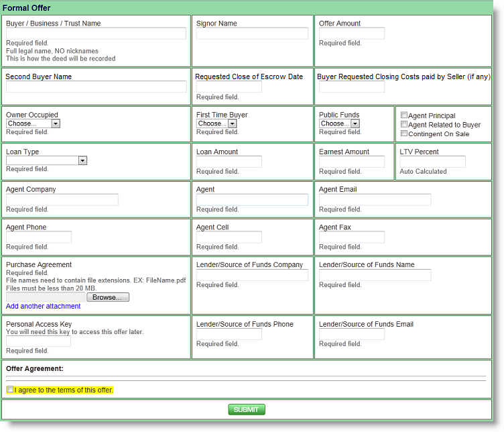The height and width of the screenshot is (432, 504).
Task: Tick Agent Related to Buyer checkbox
Action: [404, 124]
